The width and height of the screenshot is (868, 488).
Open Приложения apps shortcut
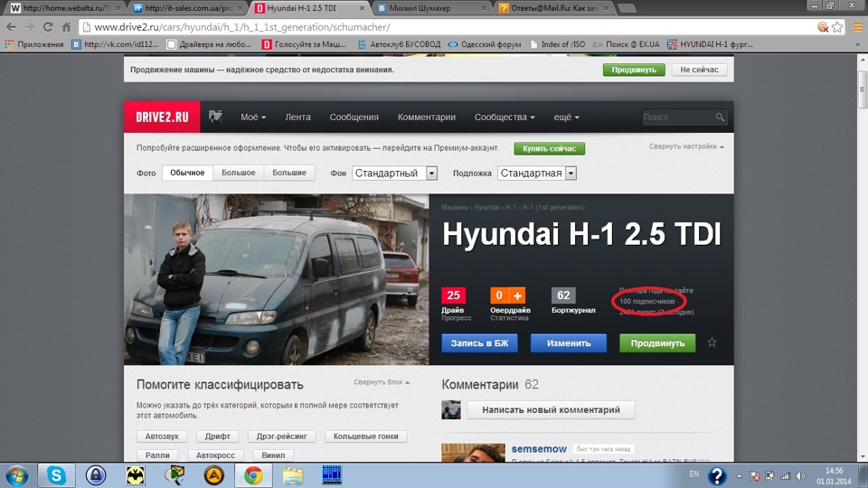[34, 44]
